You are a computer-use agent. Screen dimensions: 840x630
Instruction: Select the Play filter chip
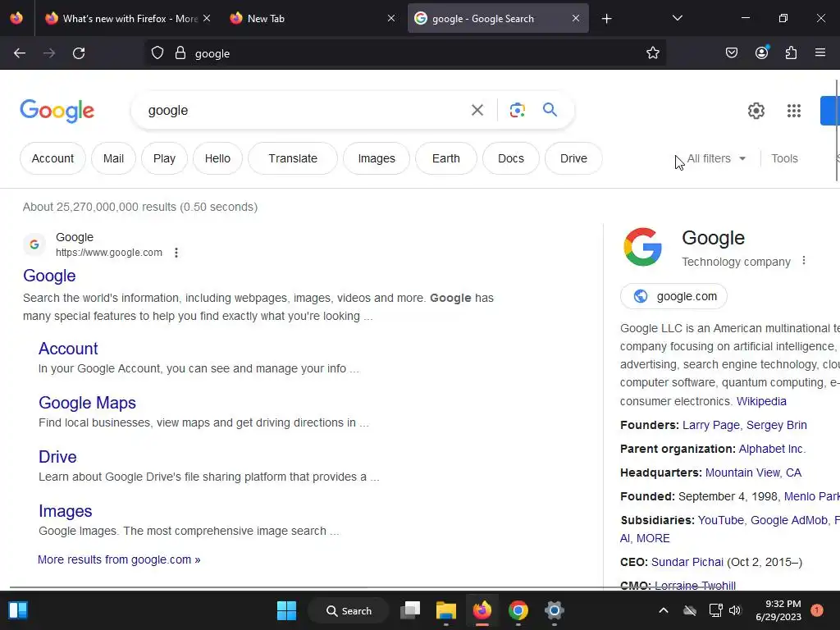164,158
